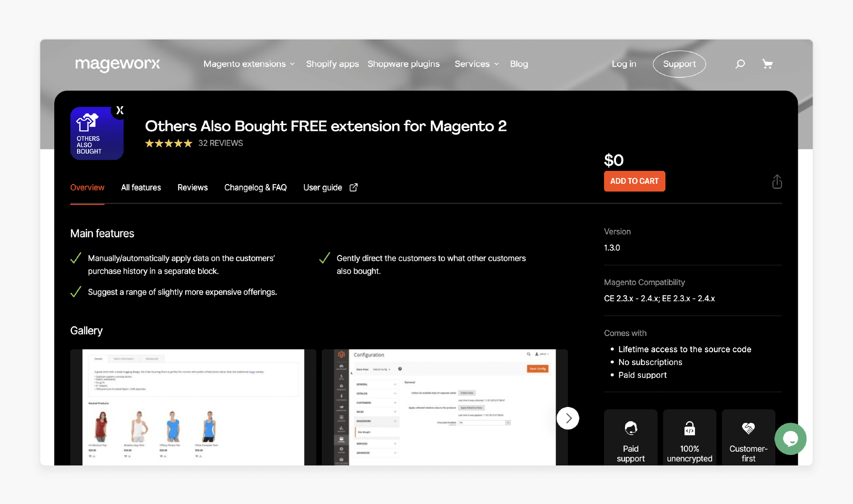Expand the Magento extensions menu
Screen dimensions: 853x504
coord(249,64)
